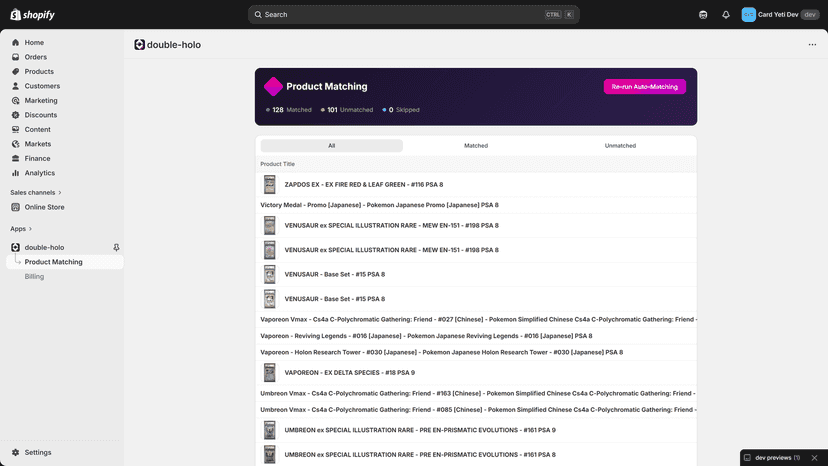Switch to the Matched tab
828x466 pixels.
coord(476,146)
